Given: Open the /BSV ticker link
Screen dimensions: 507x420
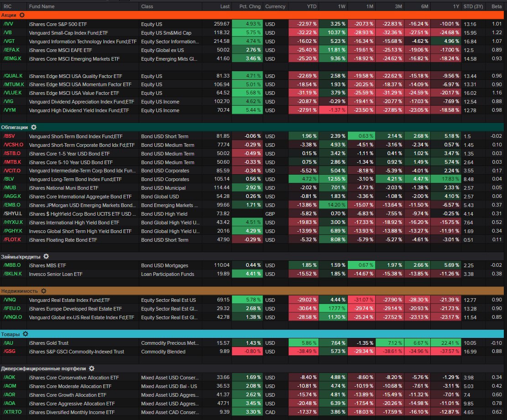Looking at the screenshot, I should point(9,136).
